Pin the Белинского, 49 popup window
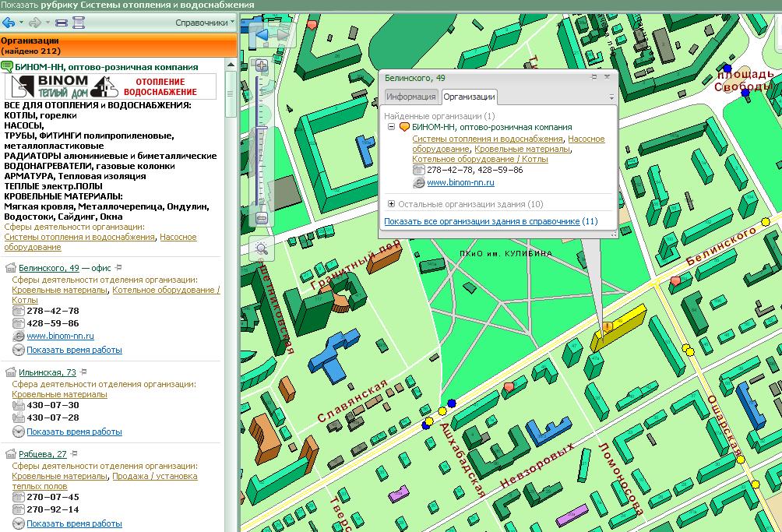782x532 pixels. pyautogui.click(x=594, y=77)
